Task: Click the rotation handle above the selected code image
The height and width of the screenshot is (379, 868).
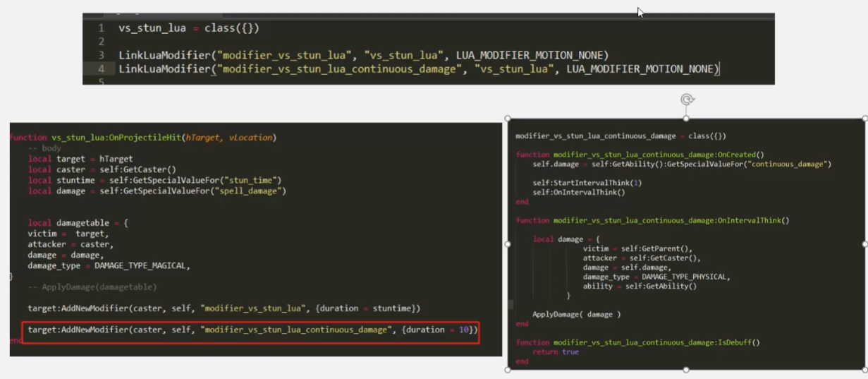Action: [687, 100]
